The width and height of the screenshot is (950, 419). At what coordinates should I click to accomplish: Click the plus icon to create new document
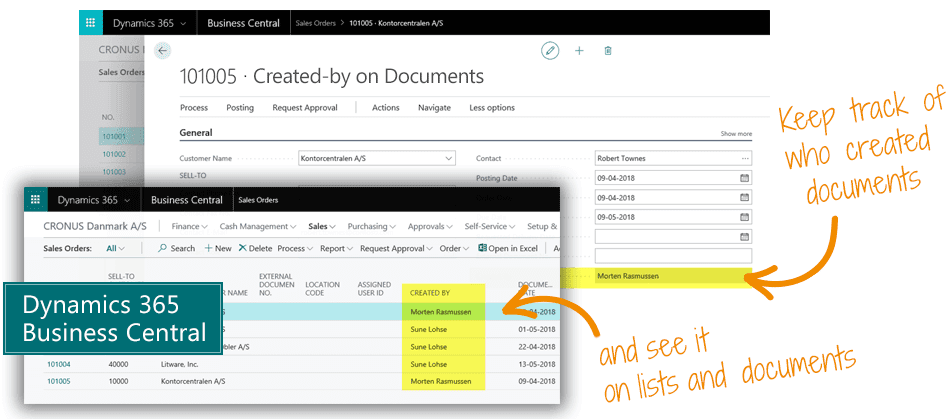click(x=579, y=51)
